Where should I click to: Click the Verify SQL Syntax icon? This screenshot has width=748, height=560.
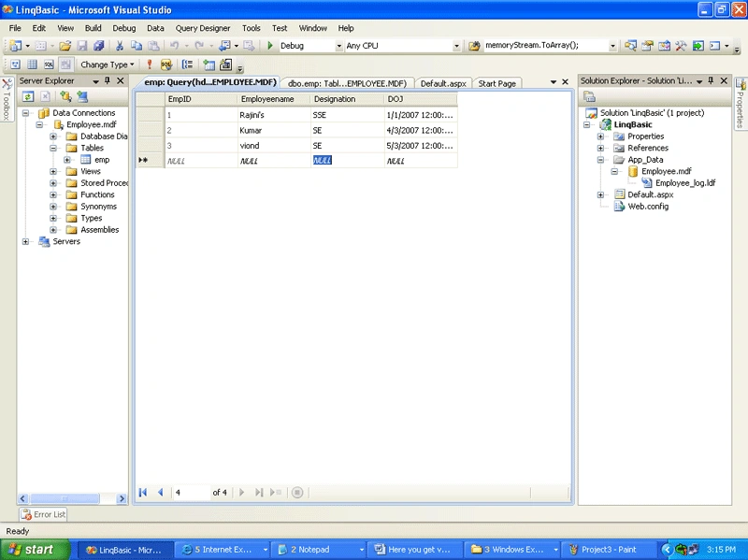pos(166,65)
